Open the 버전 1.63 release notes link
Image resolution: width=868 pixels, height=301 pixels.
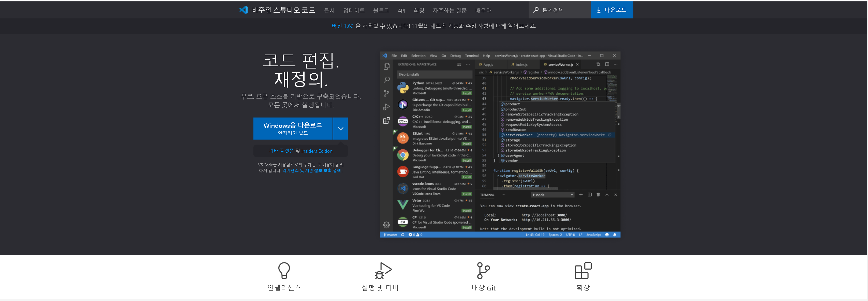pos(342,26)
